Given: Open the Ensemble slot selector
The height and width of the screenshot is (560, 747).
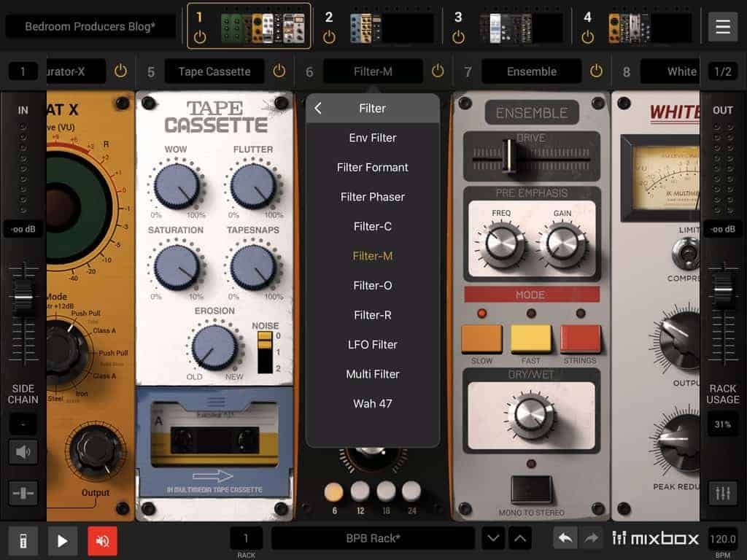Looking at the screenshot, I should [x=532, y=71].
